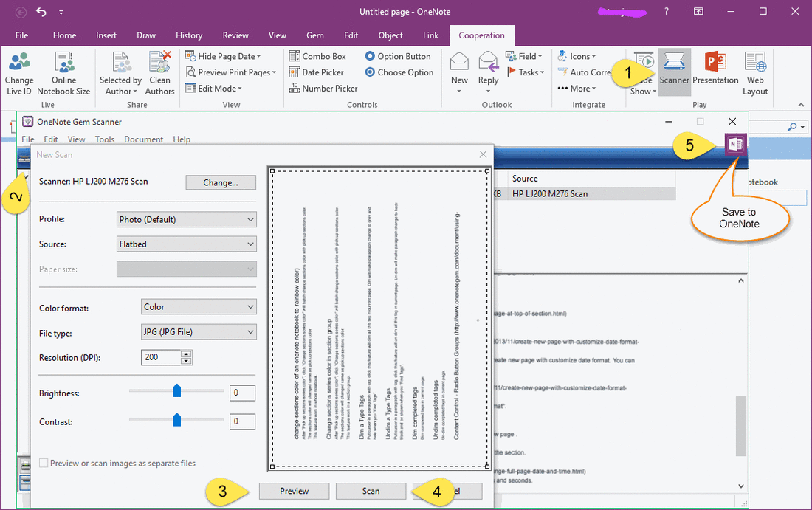Click the Preview button
The image size is (812, 510).
(x=294, y=491)
